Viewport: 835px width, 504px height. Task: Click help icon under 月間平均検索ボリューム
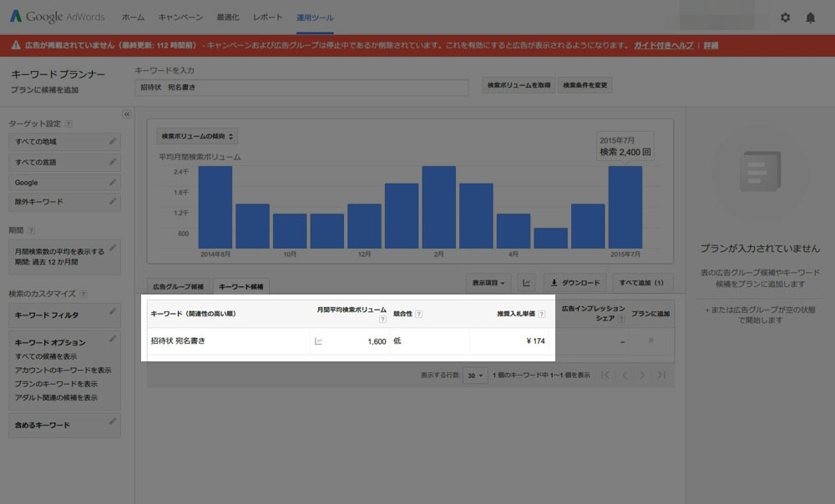pos(382,320)
